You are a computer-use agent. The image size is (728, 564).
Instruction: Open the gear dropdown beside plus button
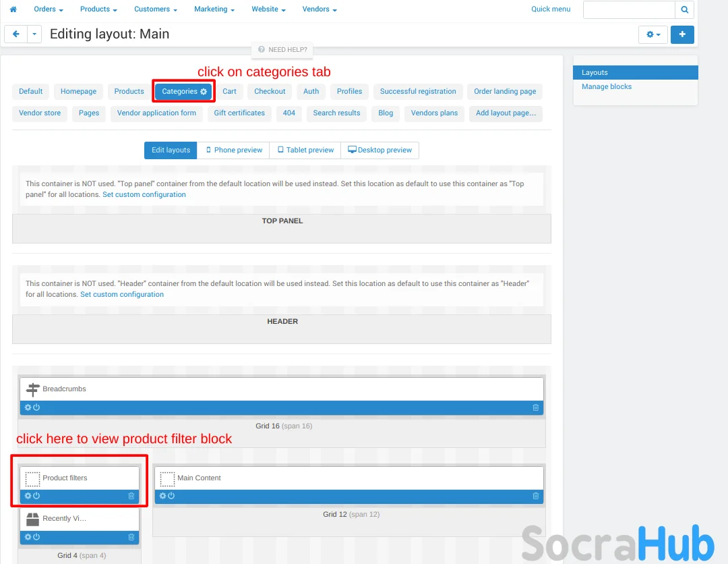(653, 34)
